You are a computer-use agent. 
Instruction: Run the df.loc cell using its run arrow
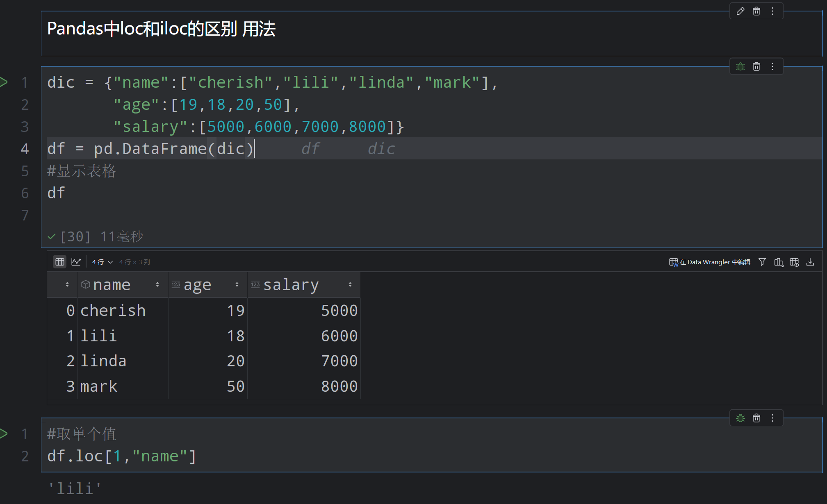click(5, 433)
